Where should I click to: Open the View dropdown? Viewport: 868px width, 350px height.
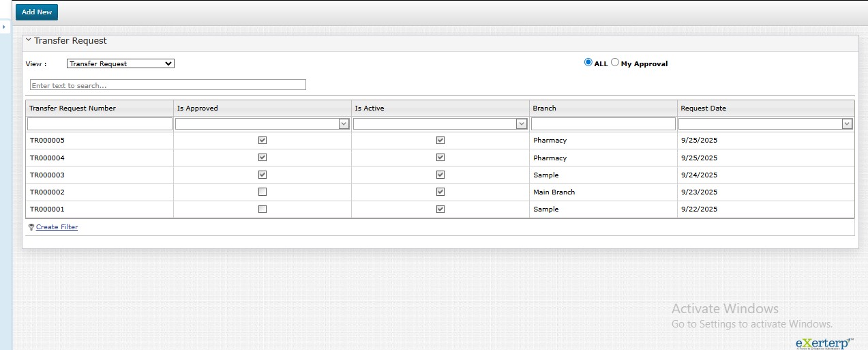click(x=121, y=63)
